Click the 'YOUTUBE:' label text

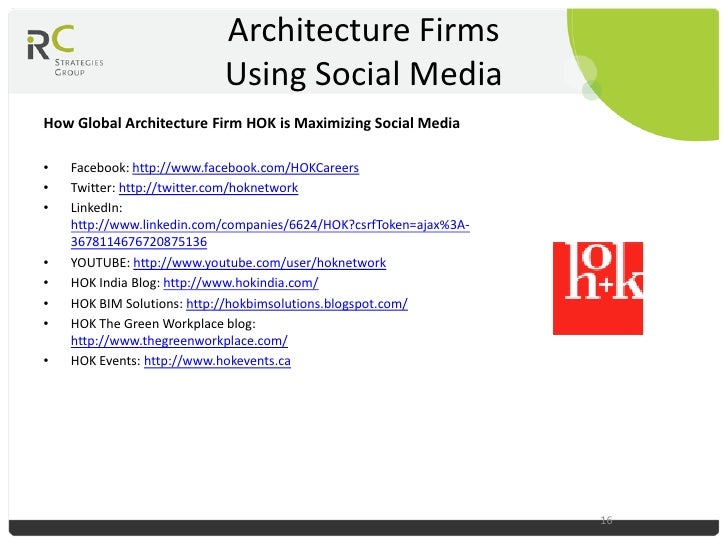[100, 263]
